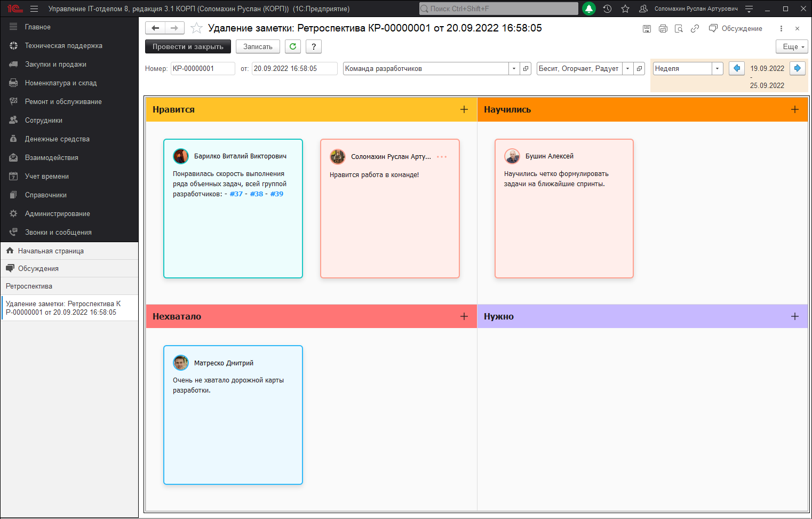Add a note to Нравится column
The height and width of the screenshot is (519, 812).
coord(464,109)
